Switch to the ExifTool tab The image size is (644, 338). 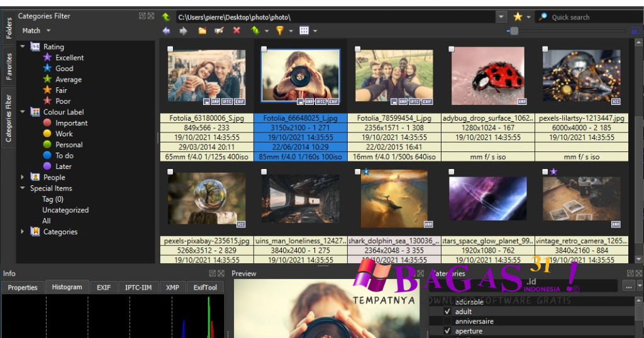pos(205,288)
